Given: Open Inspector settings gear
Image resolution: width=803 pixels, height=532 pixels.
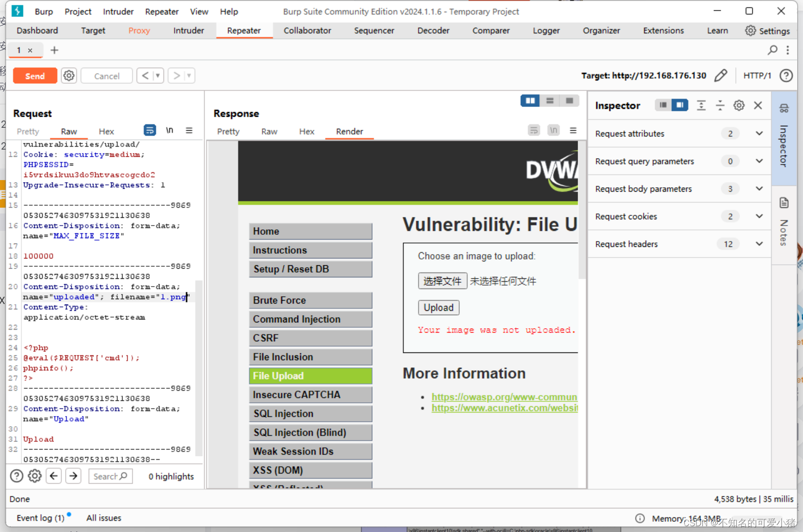Looking at the screenshot, I should point(739,105).
